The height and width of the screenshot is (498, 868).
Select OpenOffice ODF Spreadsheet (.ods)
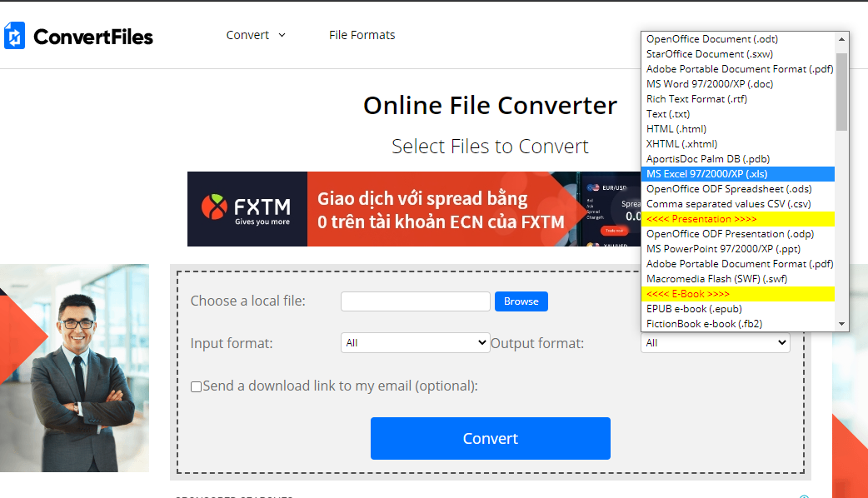coord(738,189)
